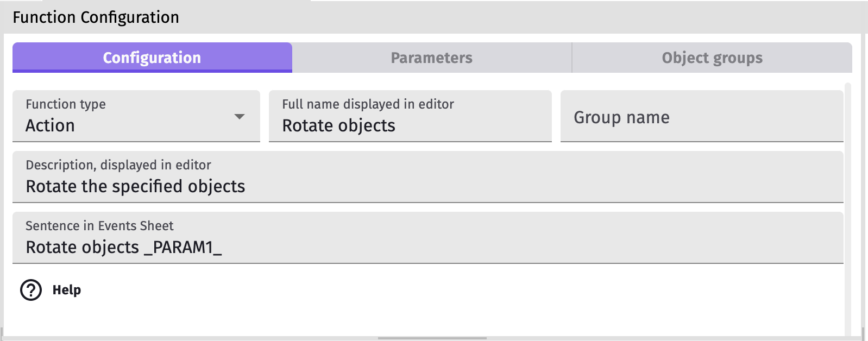Click the Full name field containing Rotate objects
The image size is (868, 341).
click(x=410, y=126)
